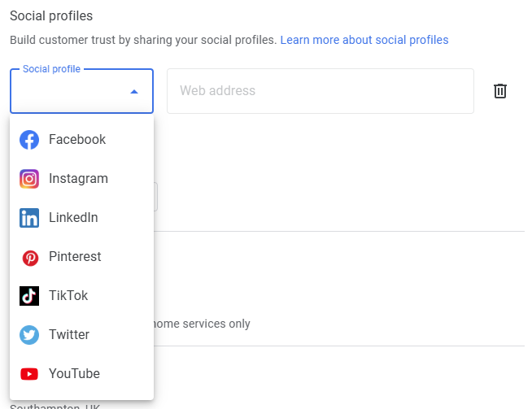
Task: Click inside the Social profile combo box
Action: [x=69, y=92]
